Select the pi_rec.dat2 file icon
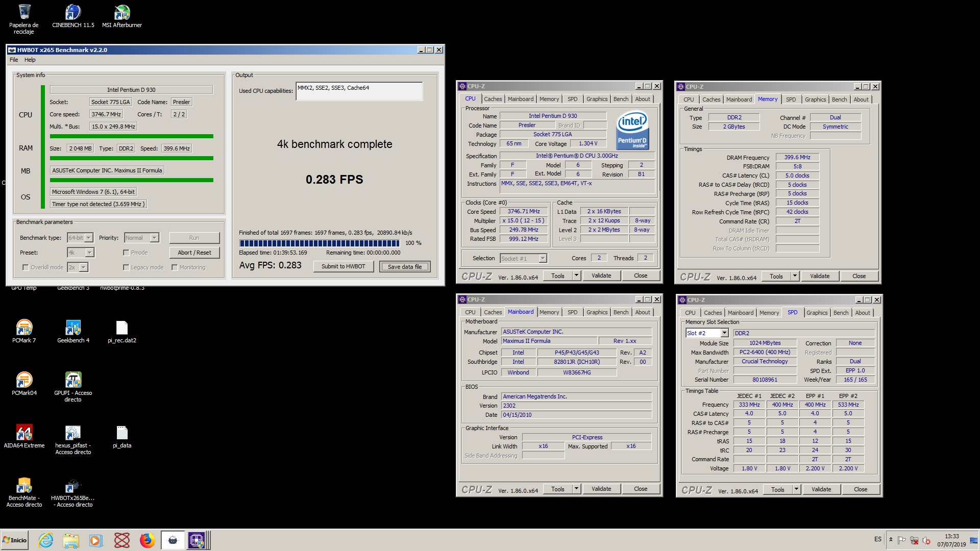This screenshot has height=551, width=980. click(x=122, y=331)
